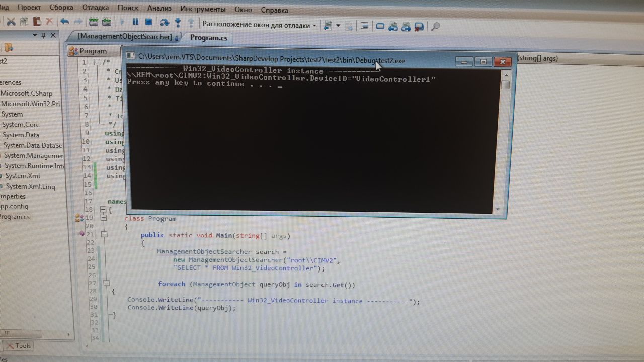This screenshot has width=644, height=362.
Task: Open the Поиск menu
Action: pyautogui.click(x=128, y=9)
